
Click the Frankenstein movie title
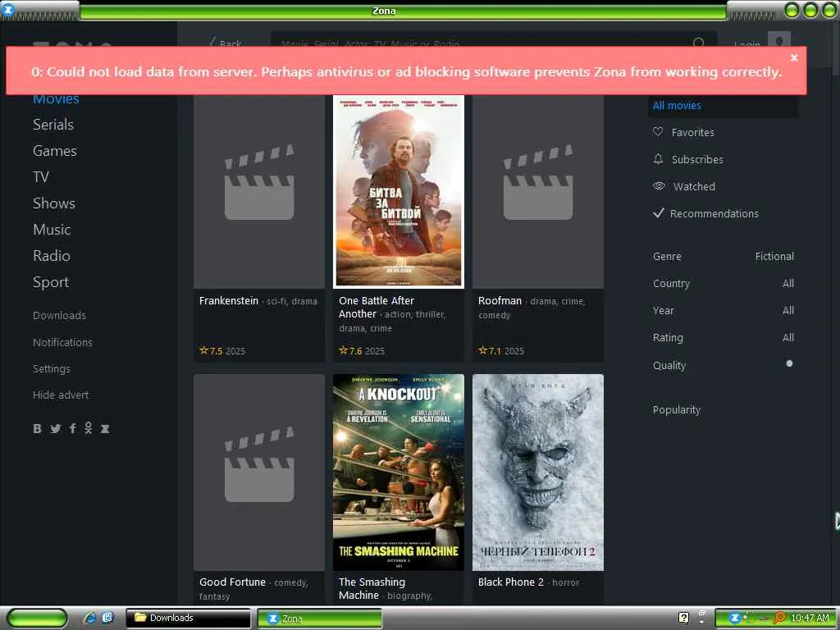pos(229,301)
